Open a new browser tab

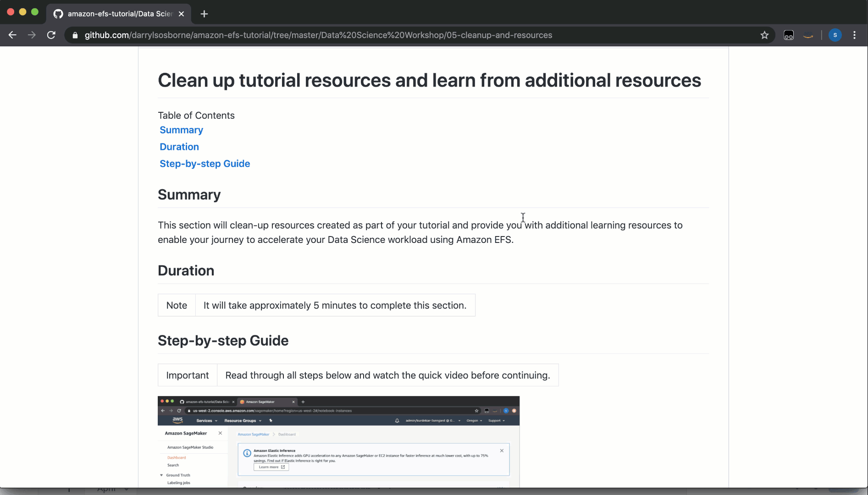coord(205,14)
